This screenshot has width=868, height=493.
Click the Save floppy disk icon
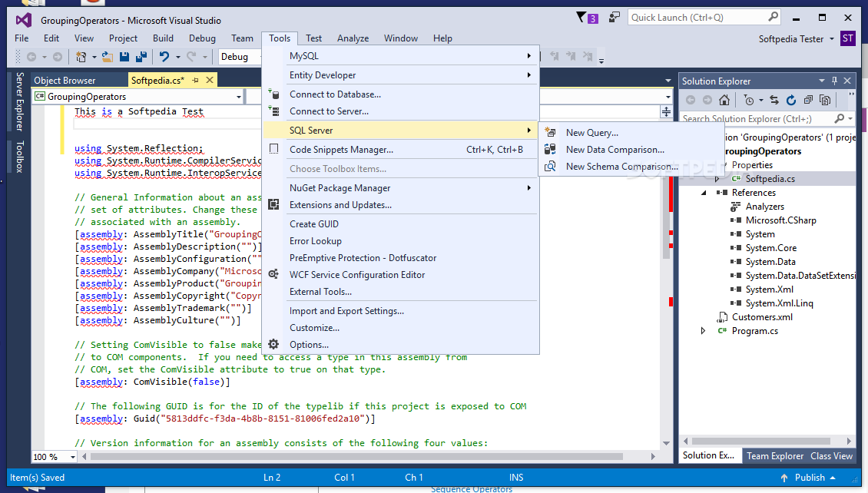124,56
